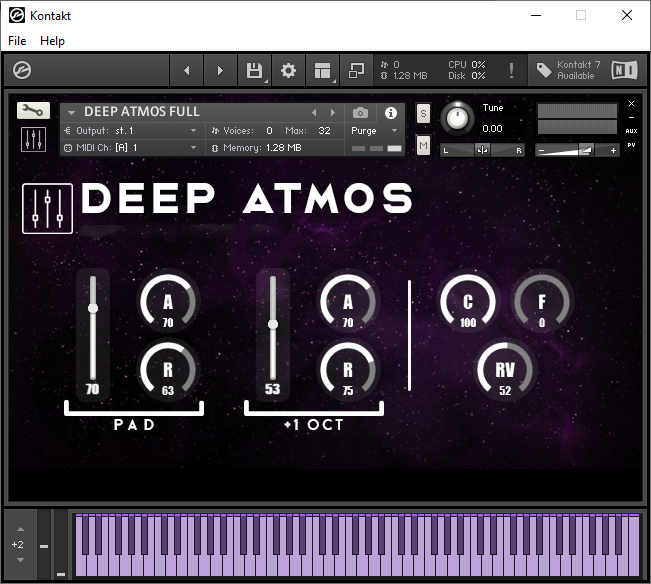
Task: Click the F knob set to 0
Action: 542,301
